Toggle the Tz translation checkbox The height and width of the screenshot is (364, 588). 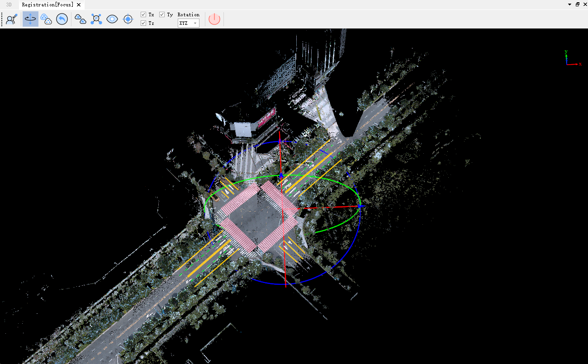143,23
